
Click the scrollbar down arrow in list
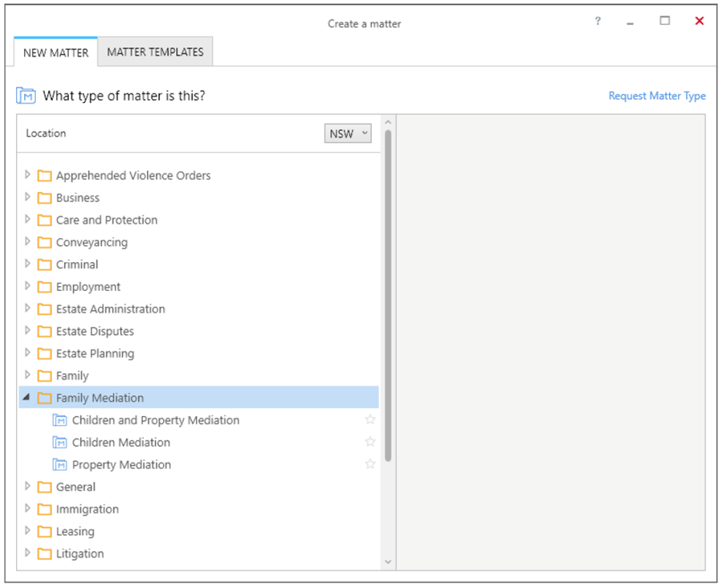pyautogui.click(x=388, y=562)
